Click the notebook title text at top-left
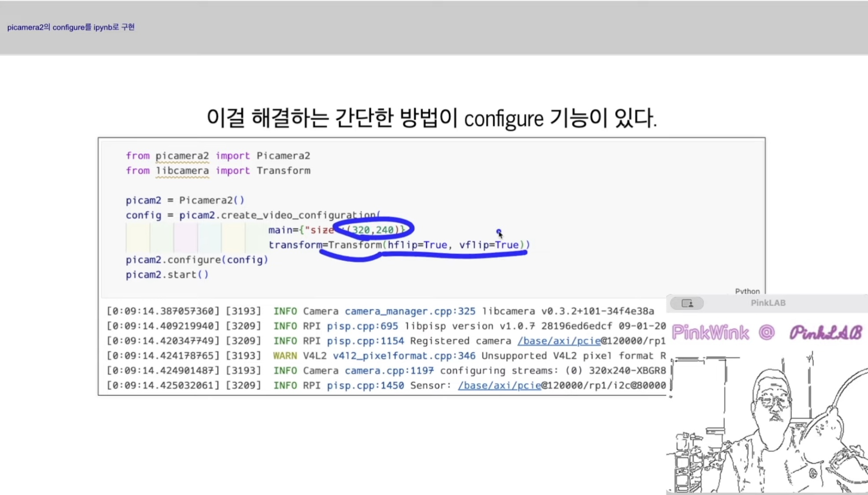Screen dimensions: 868x495 point(71,27)
